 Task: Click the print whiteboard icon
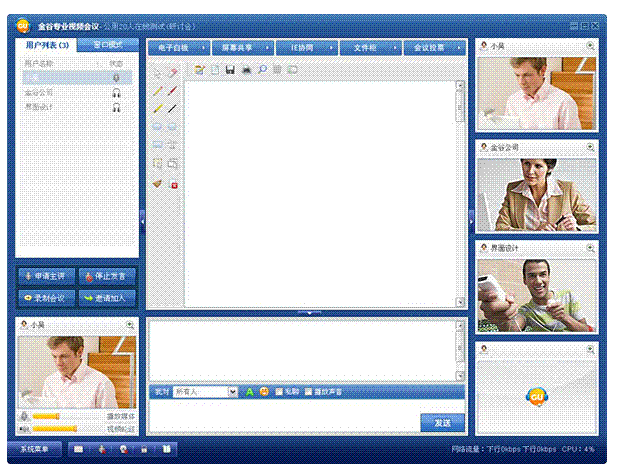(246, 70)
